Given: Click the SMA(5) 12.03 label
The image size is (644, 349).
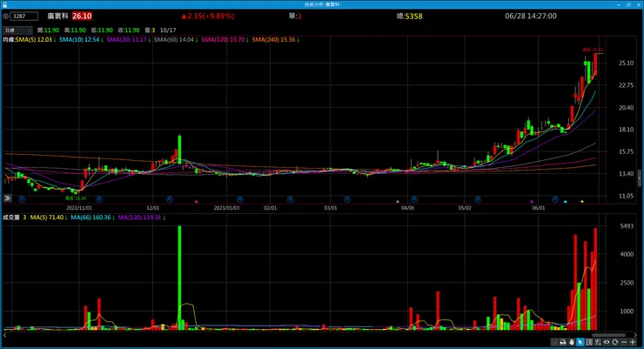Looking at the screenshot, I should click(x=36, y=40).
